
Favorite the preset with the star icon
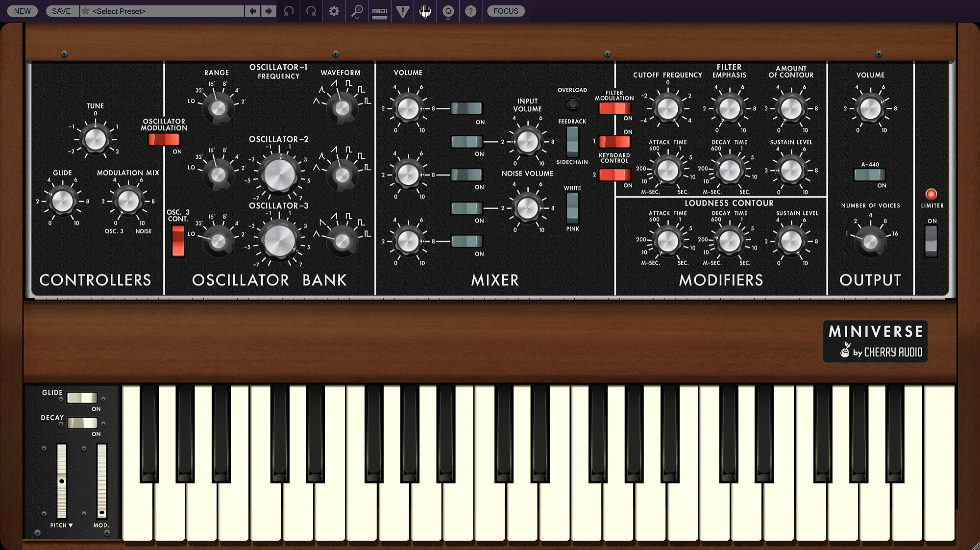pyautogui.click(x=85, y=11)
